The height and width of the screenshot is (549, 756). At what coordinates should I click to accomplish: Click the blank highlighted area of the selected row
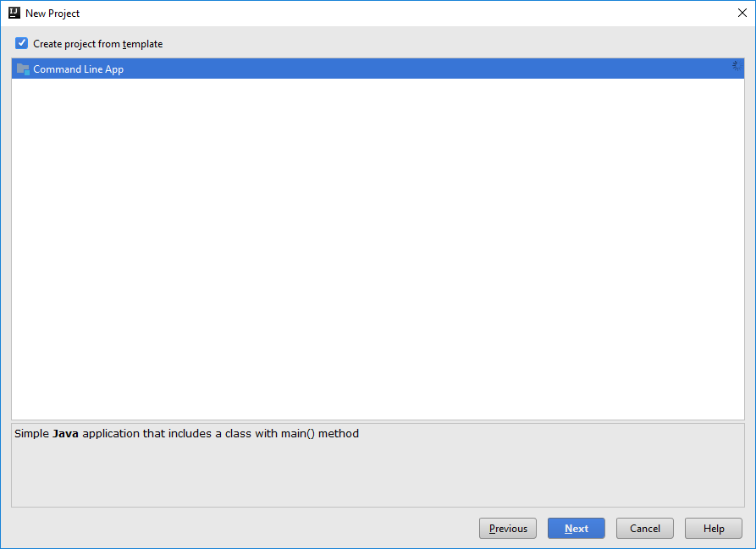point(423,69)
